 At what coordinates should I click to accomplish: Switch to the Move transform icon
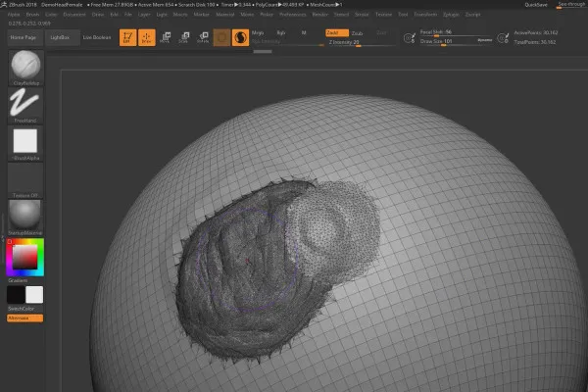pyautogui.click(x=165, y=37)
